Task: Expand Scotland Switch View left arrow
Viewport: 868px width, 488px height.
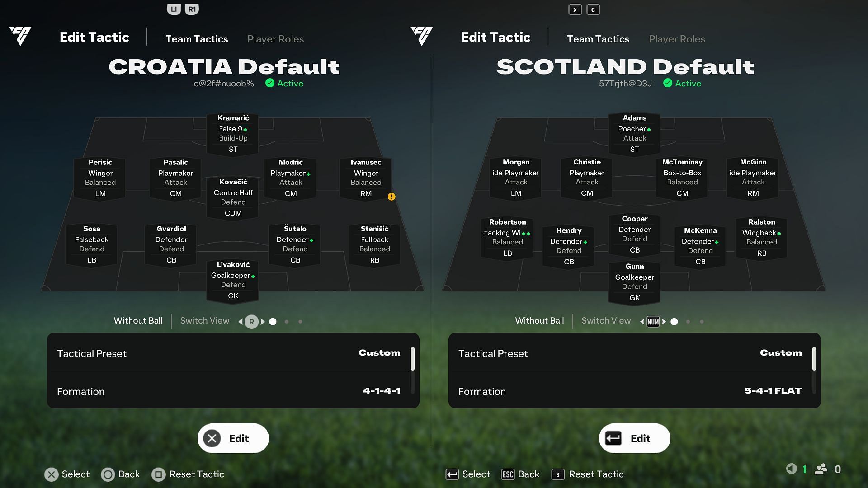Action: pos(642,322)
